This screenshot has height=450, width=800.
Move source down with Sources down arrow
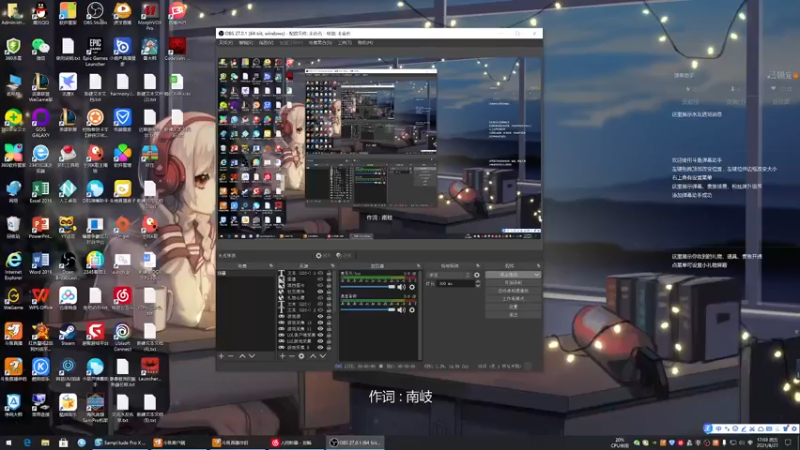click(322, 356)
